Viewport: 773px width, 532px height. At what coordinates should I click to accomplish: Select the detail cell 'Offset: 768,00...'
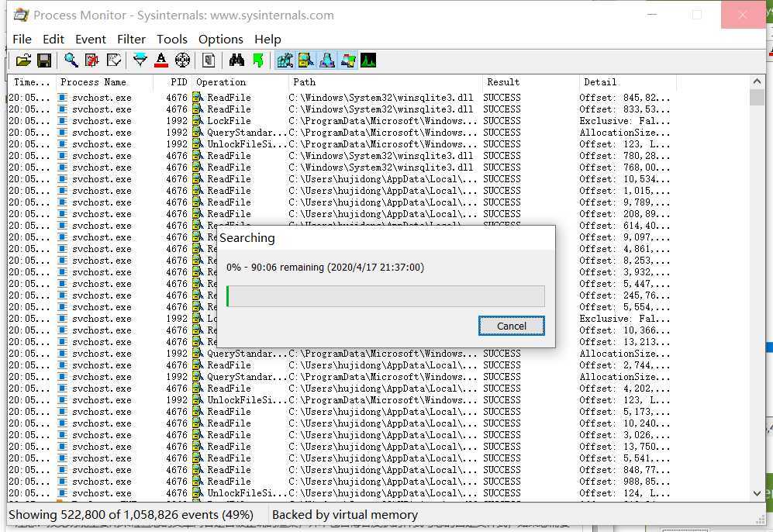(x=625, y=168)
